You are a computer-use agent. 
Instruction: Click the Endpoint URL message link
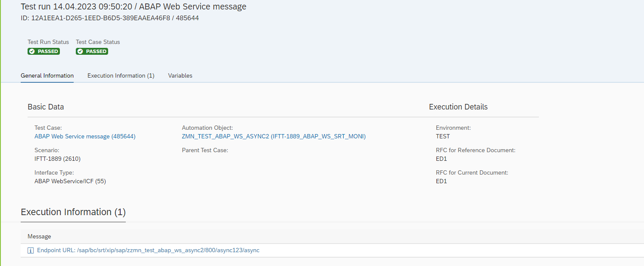(x=148, y=250)
